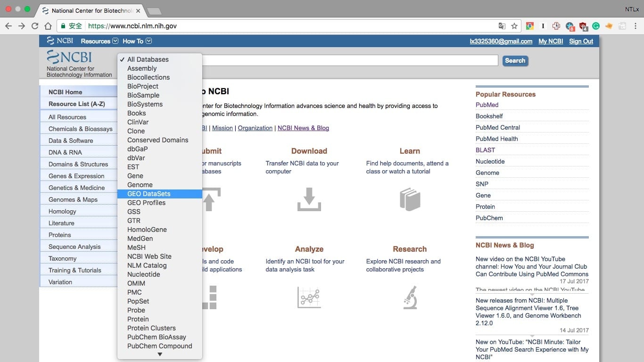The height and width of the screenshot is (362, 644).
Task: Click the lx3325360@gmail.com account link
Action: click(501, 41)
